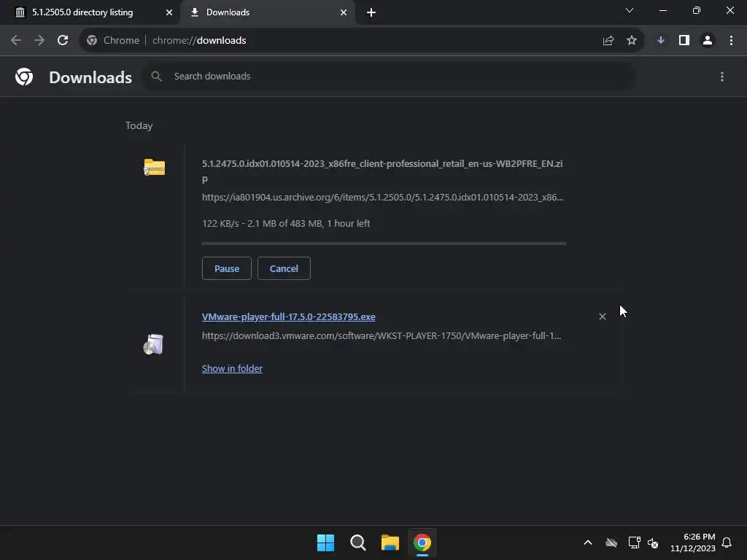Viewport: 747px width, 560px height.
Task: Open VMware-player-full-17.5.0-22583795.exe link
Action: (x=289, y=316)
